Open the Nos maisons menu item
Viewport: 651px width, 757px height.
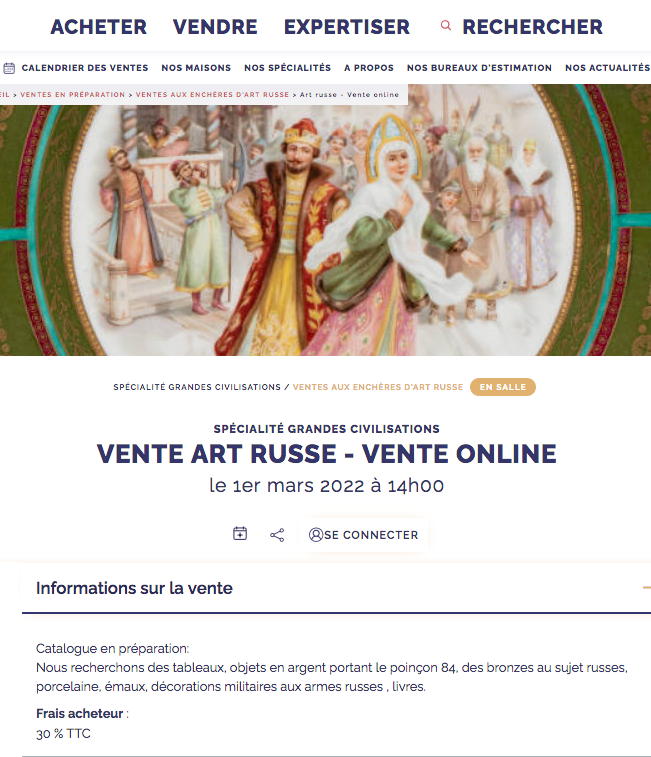coord(196,68)
